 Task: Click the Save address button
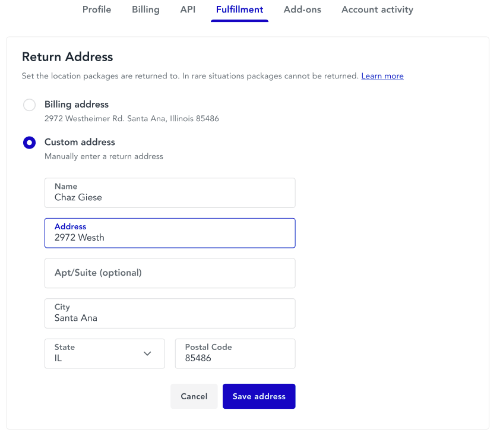[x=259, y=396]
